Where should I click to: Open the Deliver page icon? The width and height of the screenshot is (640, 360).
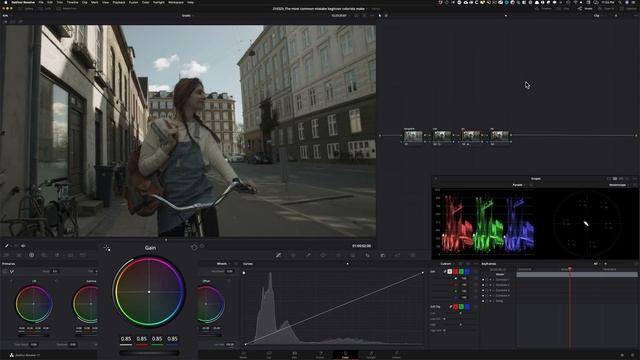coord(396,354)
